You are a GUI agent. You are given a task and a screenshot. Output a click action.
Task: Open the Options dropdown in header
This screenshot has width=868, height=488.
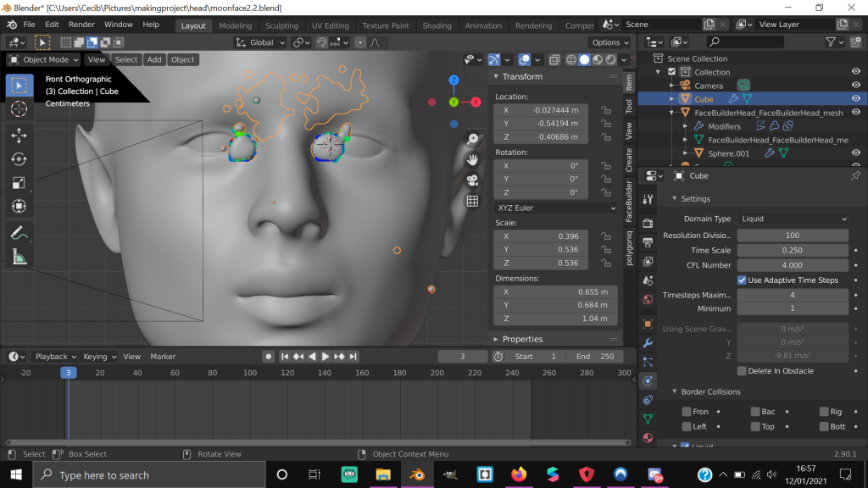point(610,42)
